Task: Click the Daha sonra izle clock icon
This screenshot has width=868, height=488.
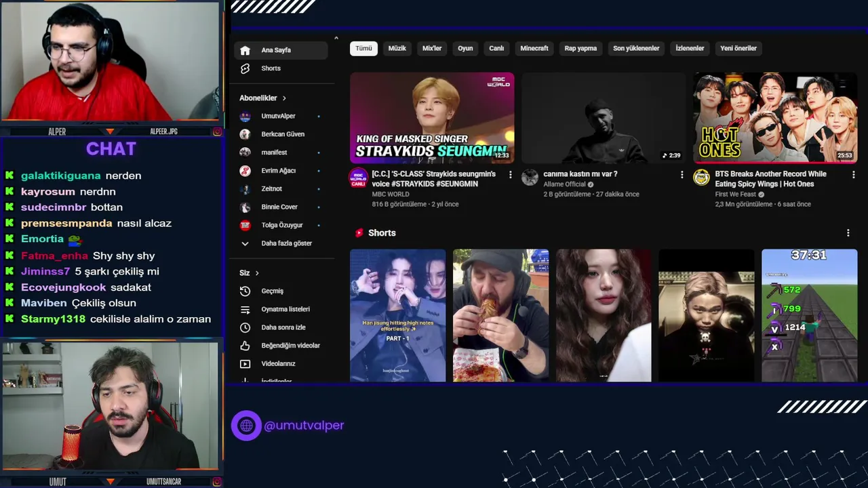Action: (245, 327)
